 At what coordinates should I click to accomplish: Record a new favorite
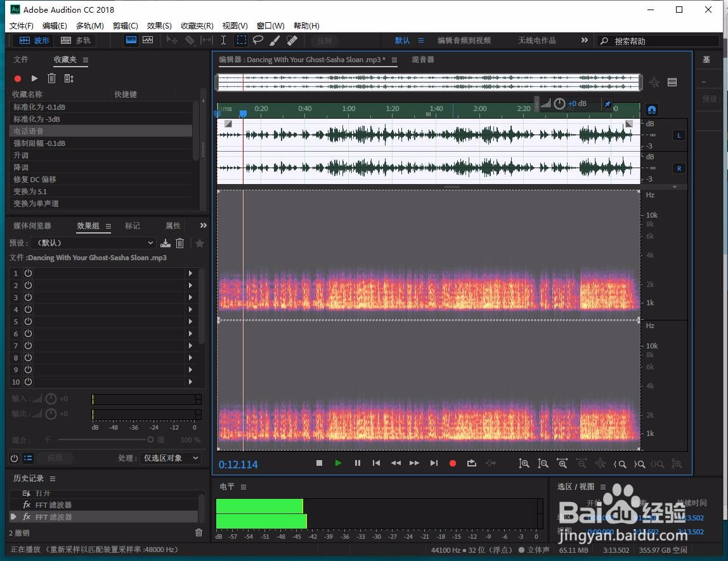18,79
